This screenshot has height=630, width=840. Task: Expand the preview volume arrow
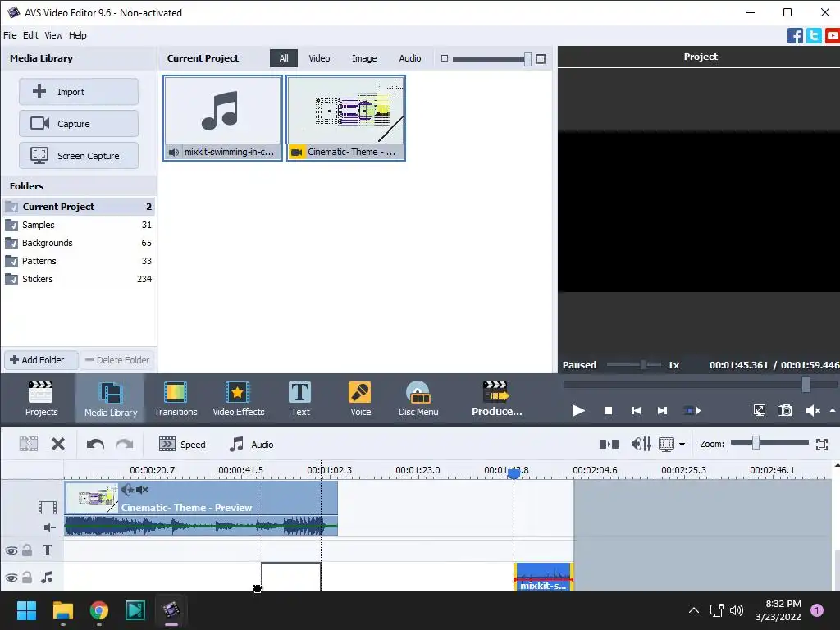(833, 410)
